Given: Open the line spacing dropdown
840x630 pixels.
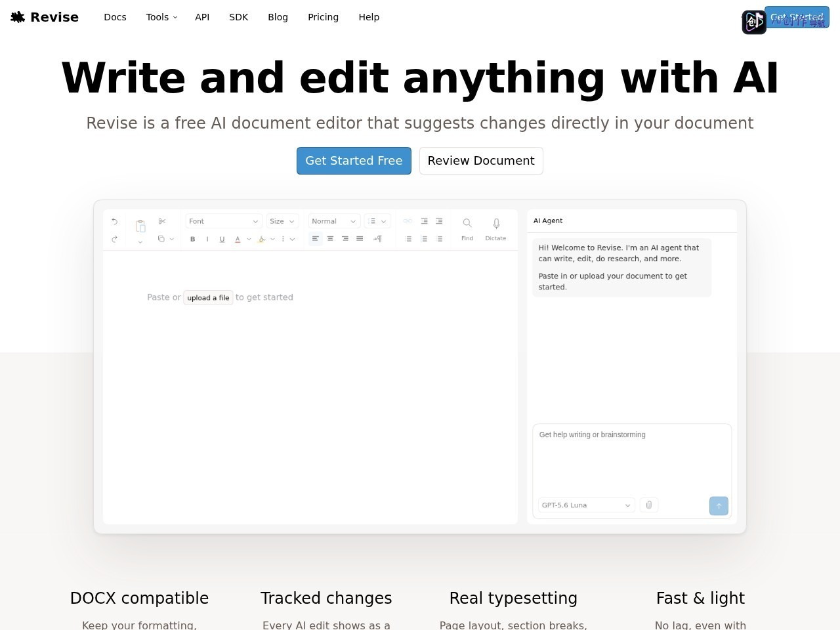Looking at the screenshot, I should pos(377,221).
